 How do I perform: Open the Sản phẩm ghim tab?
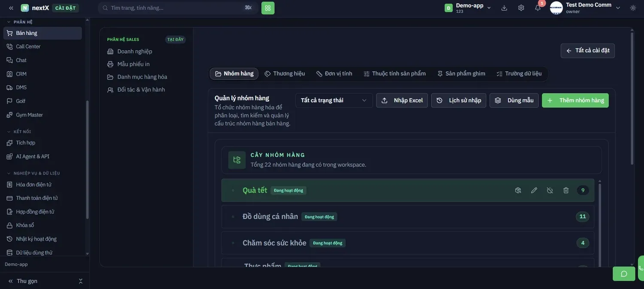coord(462,74)
